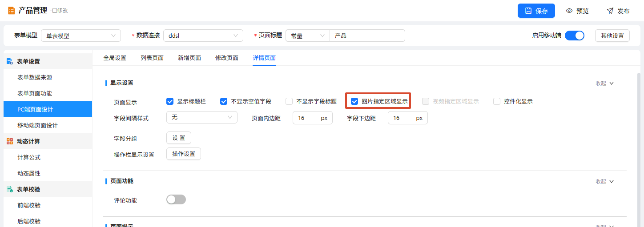The width and height of the screenshot is (644, 227).
Task: Click the 产品管理 page title
Action: coord(33,11)
